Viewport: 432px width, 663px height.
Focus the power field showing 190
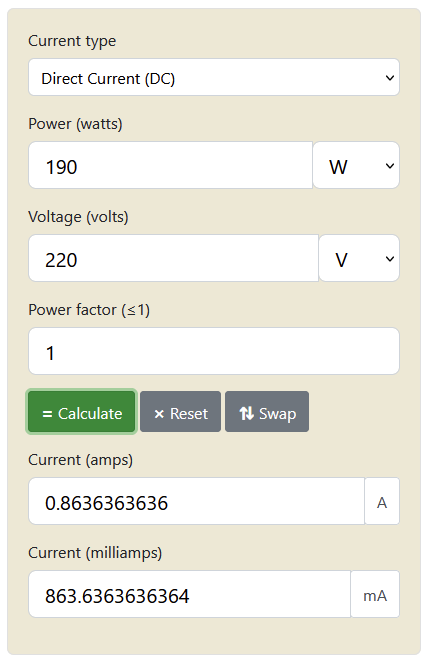(170, 165)
